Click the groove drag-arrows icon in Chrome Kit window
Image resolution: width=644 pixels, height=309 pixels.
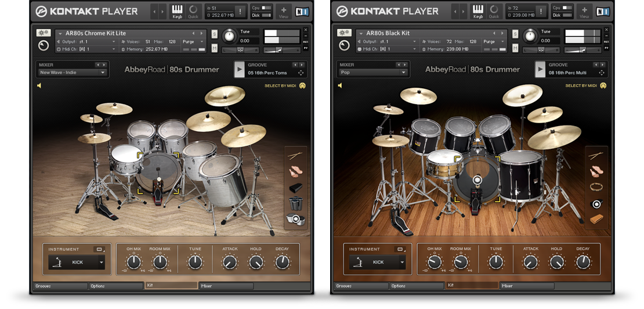(x=301, y=73)
